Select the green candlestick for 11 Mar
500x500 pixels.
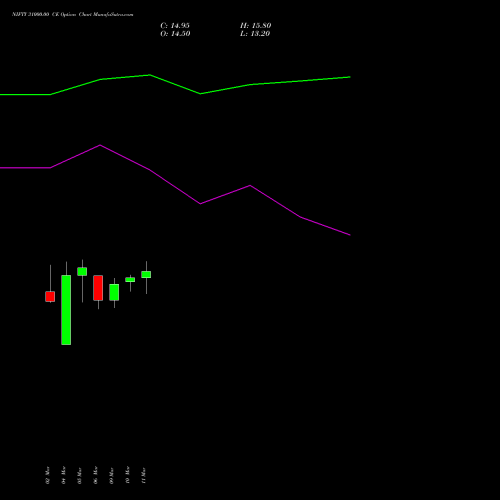tap(146, 274)
